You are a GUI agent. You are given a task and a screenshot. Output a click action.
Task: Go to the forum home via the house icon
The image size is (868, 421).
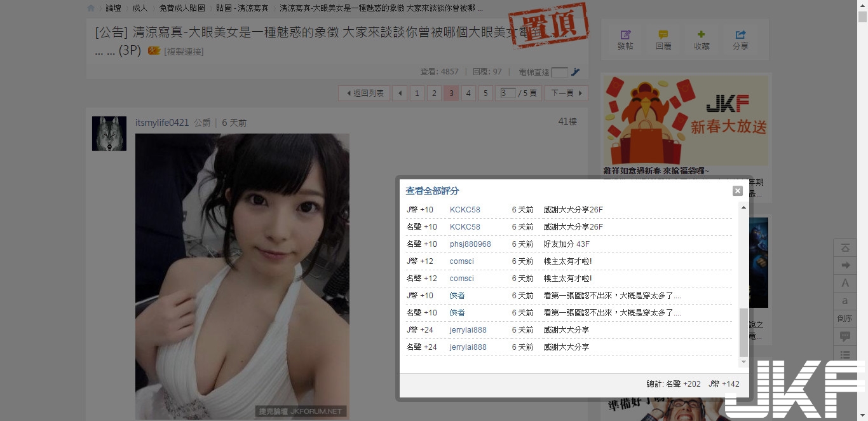pyautogui.click(x=91, y=8)
